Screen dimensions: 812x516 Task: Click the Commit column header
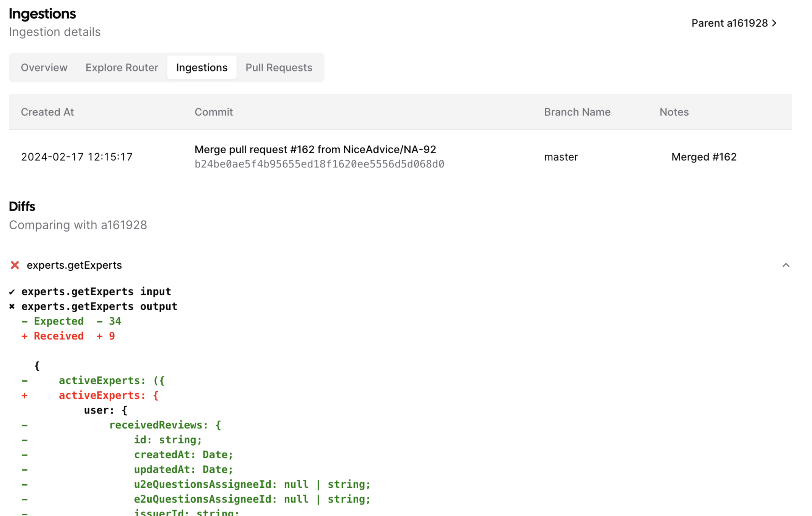213,112
